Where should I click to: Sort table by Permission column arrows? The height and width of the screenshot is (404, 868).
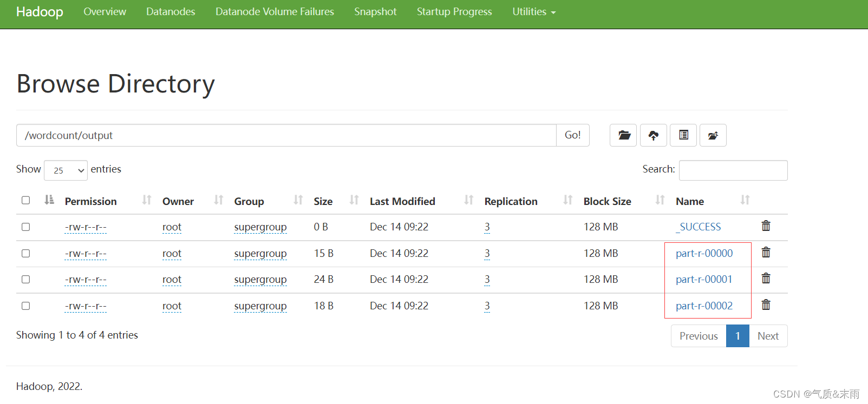click(147, 200)
